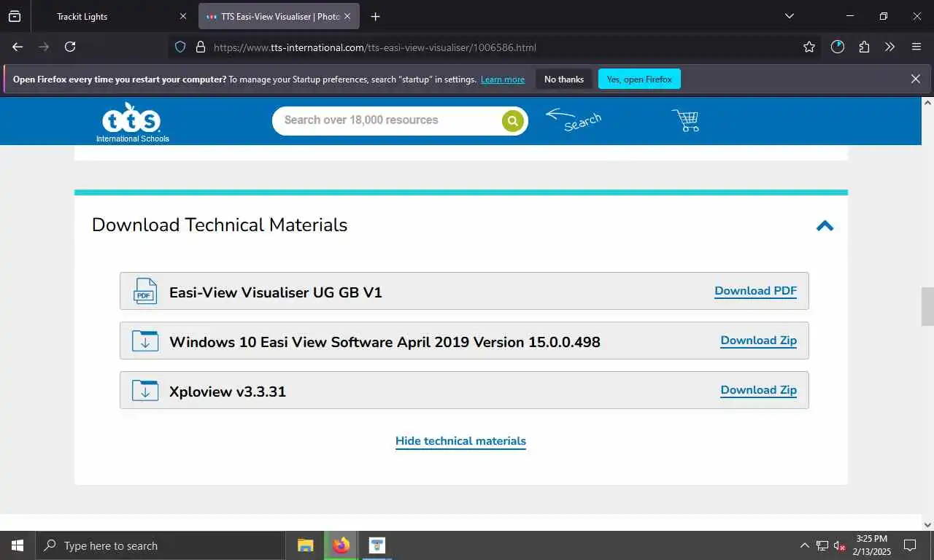Hide technical materials link

tap(460, 441)
